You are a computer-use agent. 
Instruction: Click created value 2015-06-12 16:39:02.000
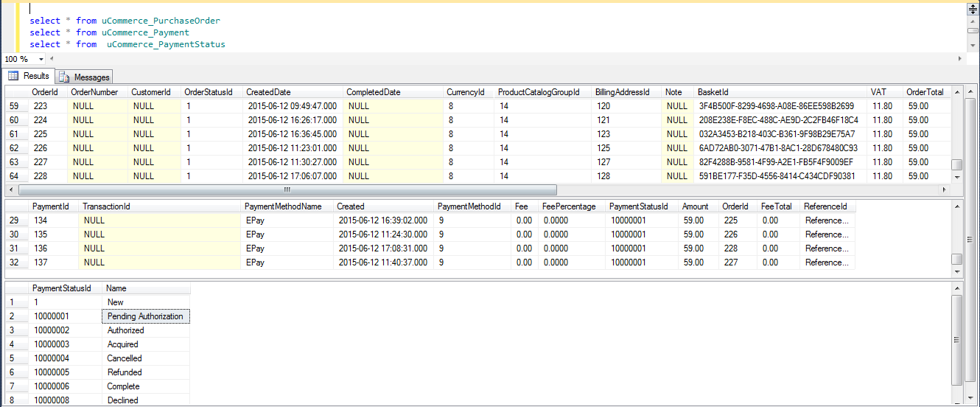(383, 220)
